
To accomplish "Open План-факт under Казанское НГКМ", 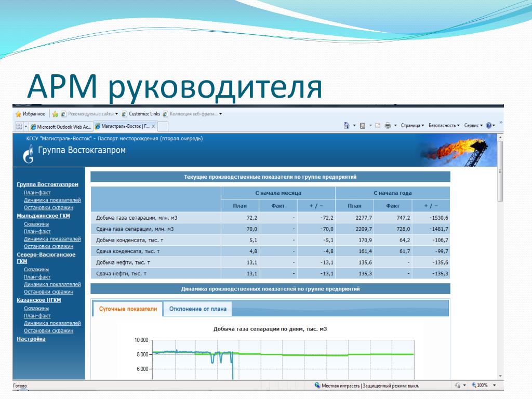I will coord(37,316).
